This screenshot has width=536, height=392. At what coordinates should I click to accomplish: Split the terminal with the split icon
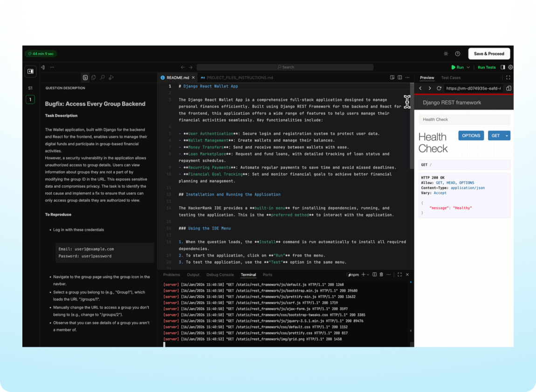(x=375, y=275)
